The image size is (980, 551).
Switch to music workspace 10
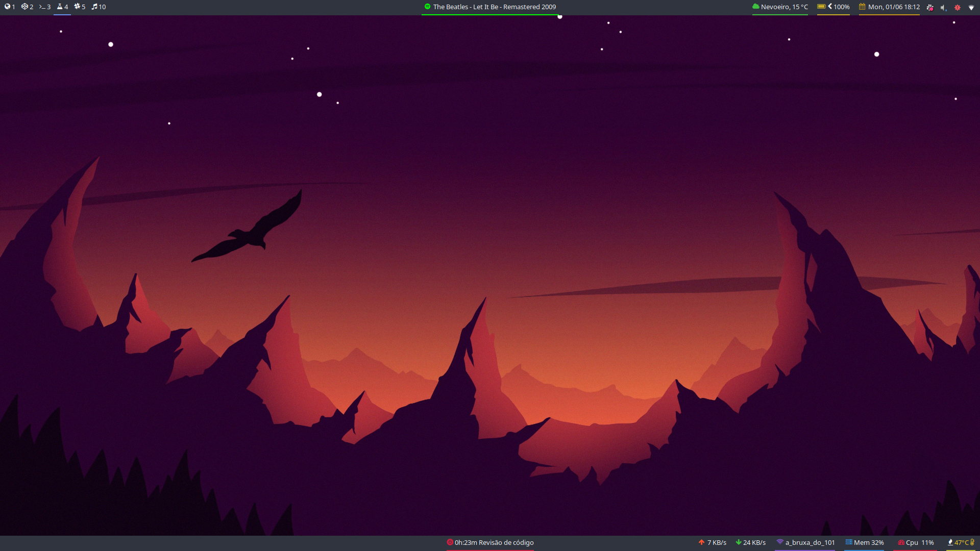99,7
